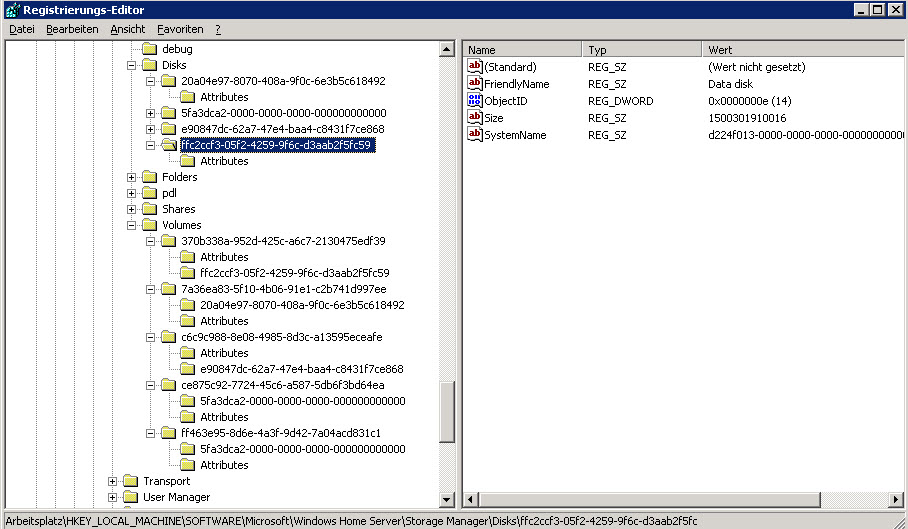Click the folder icon of e90847dc disk key
Viewport: 908px width, 529px height.
coord(169,129)
